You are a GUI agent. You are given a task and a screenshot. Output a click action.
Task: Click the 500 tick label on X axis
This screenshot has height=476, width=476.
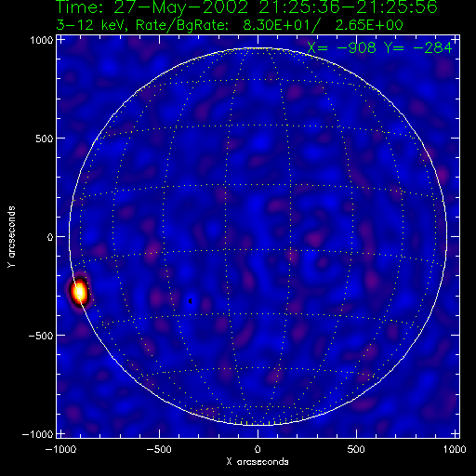[356, 449]
